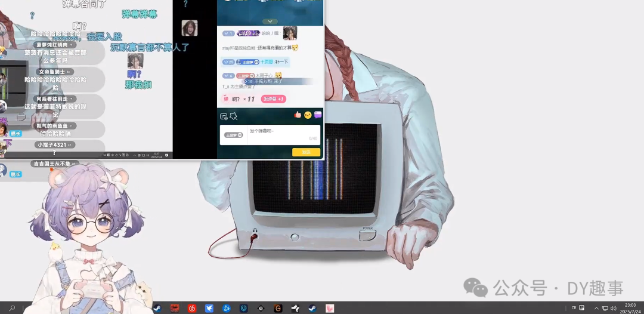Open the taskbar icon right of the blue bird app
Viewport: 644px width, 314px height.
pyautogui.click(x=227, y=308)
